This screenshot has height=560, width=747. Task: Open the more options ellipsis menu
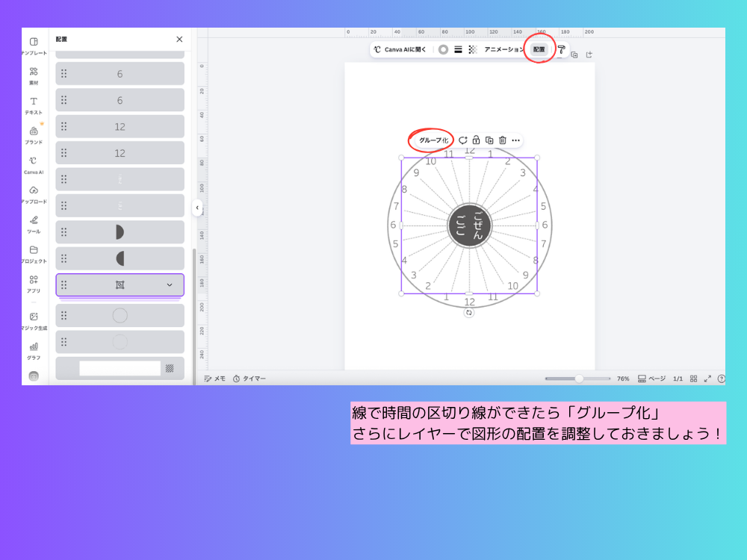(515, 140)
